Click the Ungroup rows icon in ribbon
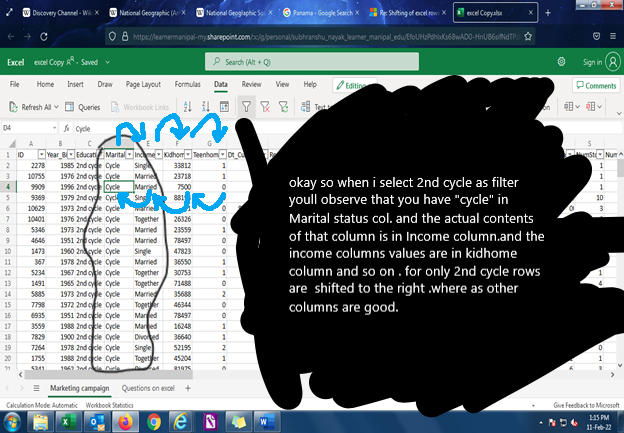The image size is (624, 433). click(590, 107)
